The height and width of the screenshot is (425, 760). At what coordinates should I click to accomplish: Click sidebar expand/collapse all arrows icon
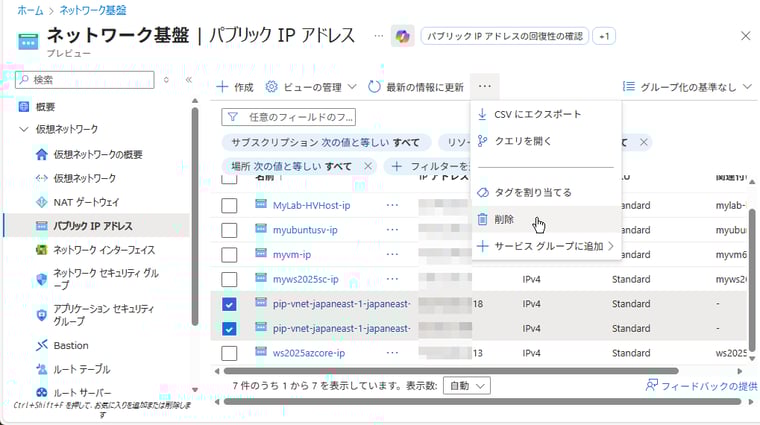166,80
